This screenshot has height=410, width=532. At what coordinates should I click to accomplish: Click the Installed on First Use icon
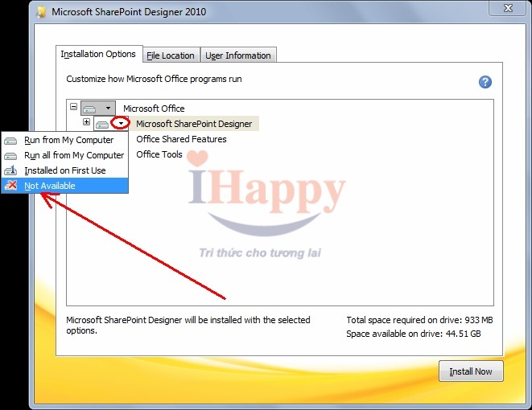10,170
